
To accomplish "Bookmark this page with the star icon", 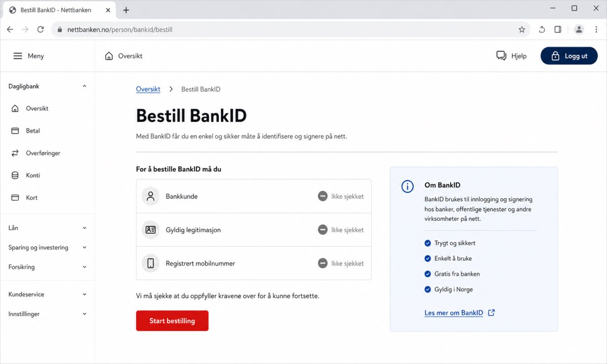I will (x=522, y=30).
